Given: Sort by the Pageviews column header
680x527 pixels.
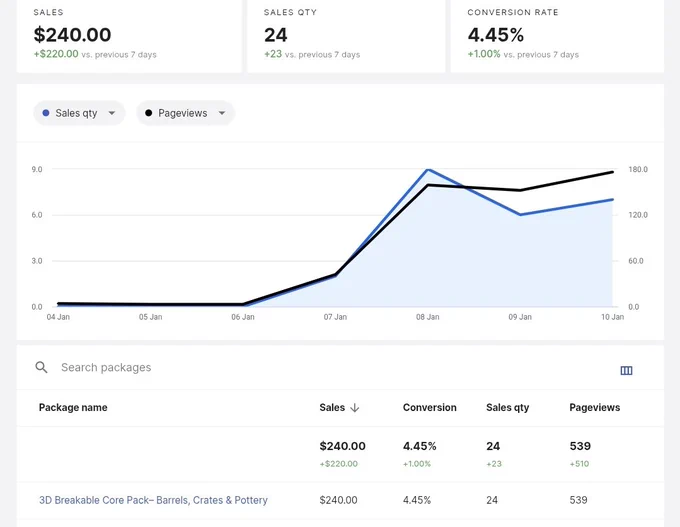Looking at the screenshot, I should tap(595, 407).
